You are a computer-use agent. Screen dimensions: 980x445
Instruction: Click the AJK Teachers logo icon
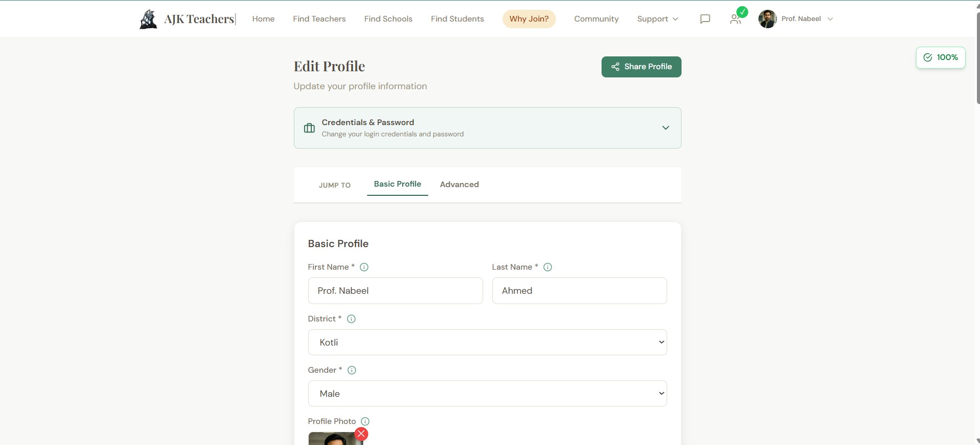(148, 19)
